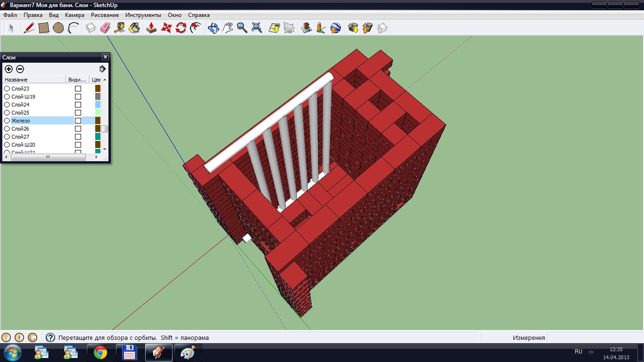This screenshot has height=362, width=644.
Task: Open the layers panel details flyout arrow
Action: [102, 69]
